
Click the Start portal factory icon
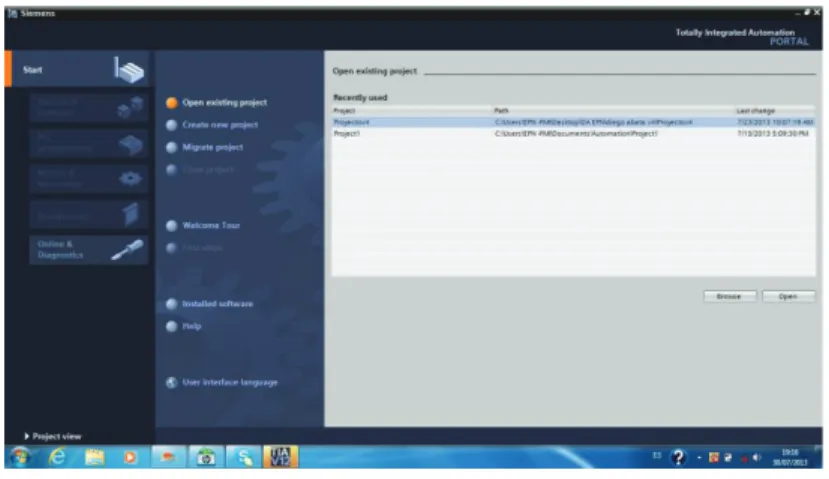(x=130, y=70)
